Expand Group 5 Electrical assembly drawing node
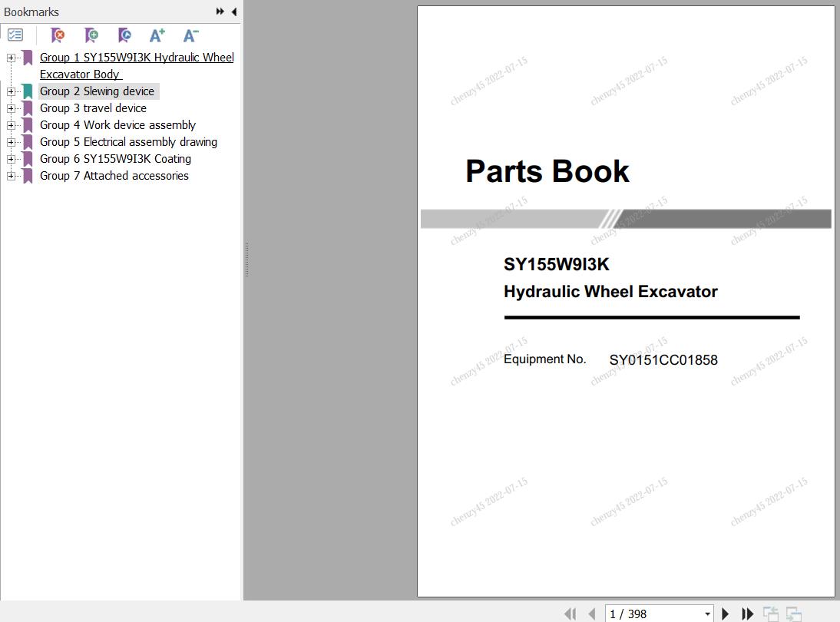This screenshot has height=622, width=840. (11, 142)
